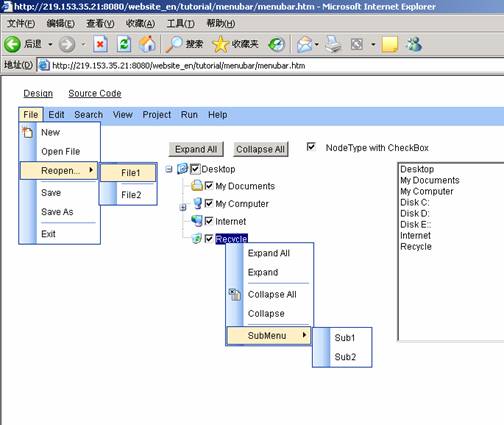Open Favorites star icon

(220, 44)
